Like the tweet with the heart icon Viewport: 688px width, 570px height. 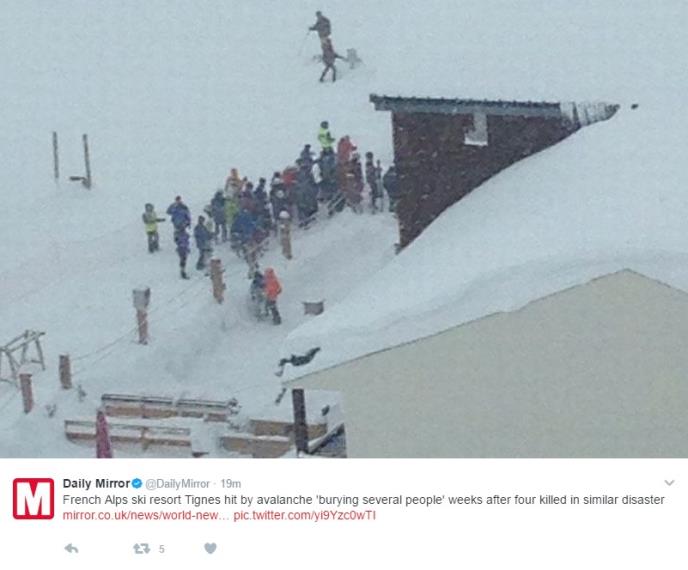tap(210, 548)
